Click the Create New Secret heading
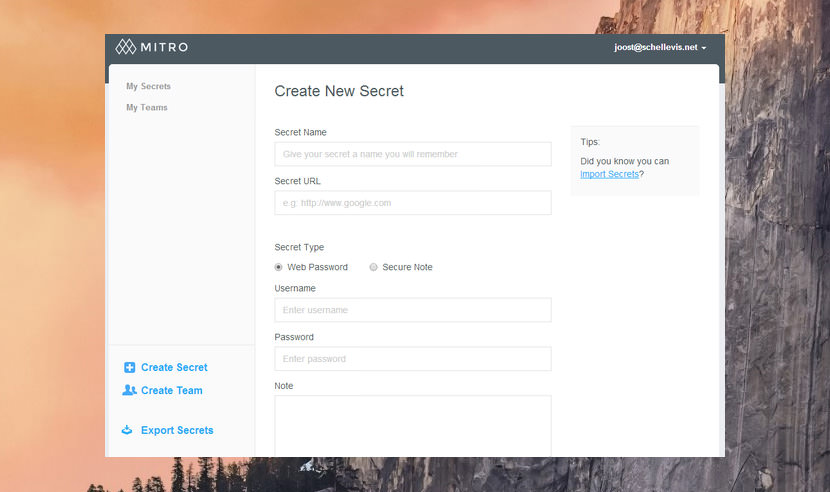This screenshot has width=830, height=492. pyautogui.click(x=339, y=91)
